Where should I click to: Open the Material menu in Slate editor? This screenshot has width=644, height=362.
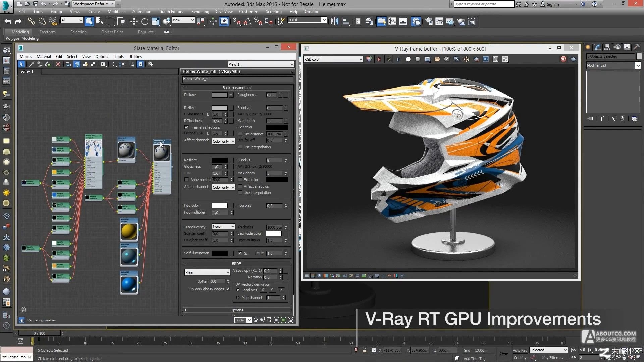coord(44,57)
